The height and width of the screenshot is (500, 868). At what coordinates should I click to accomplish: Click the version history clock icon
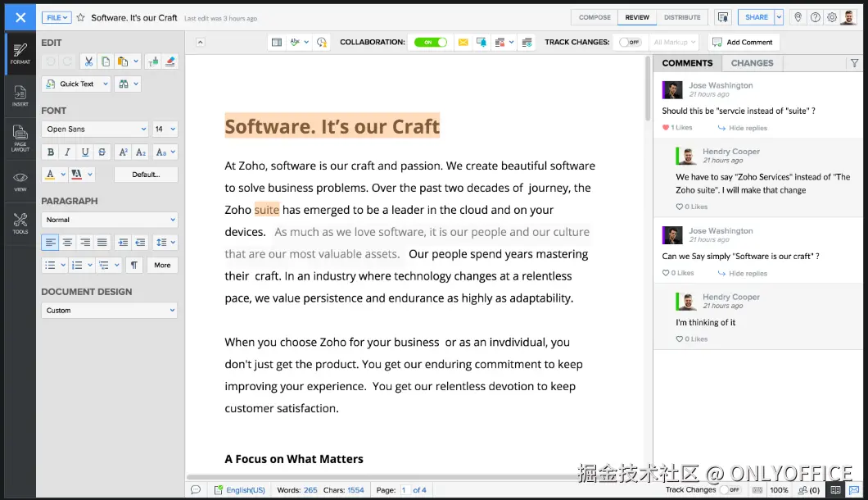click(322, 42)
